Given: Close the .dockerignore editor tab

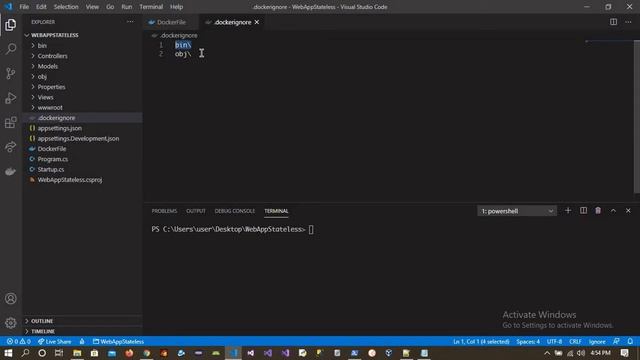Looking at the screenshot, I should click(257, 22).
